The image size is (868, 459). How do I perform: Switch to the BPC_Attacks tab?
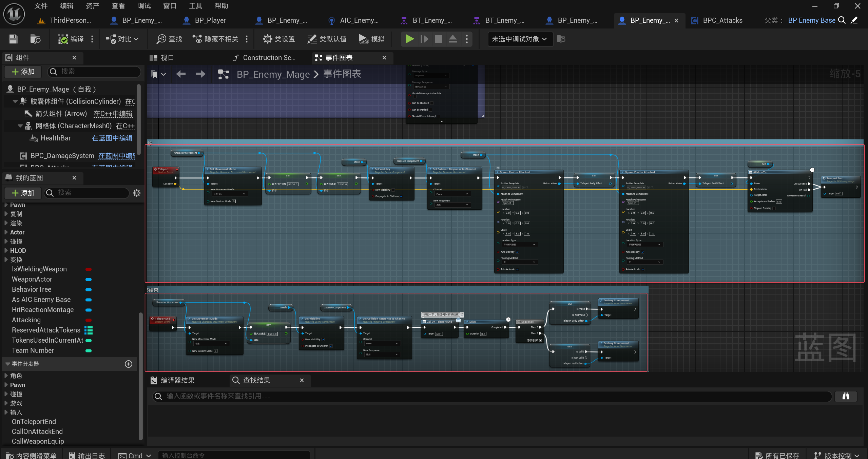click(x=722, y=20)
